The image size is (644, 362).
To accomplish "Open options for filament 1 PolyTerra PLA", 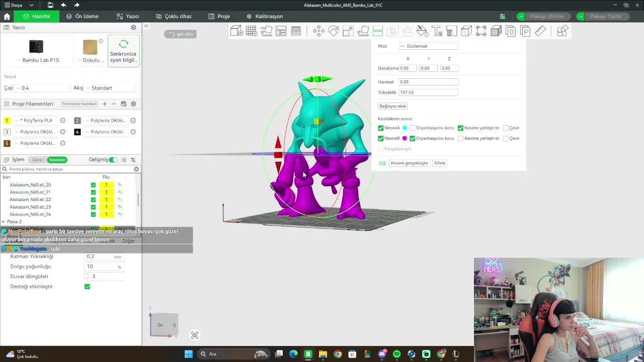I will coord(63,121).
